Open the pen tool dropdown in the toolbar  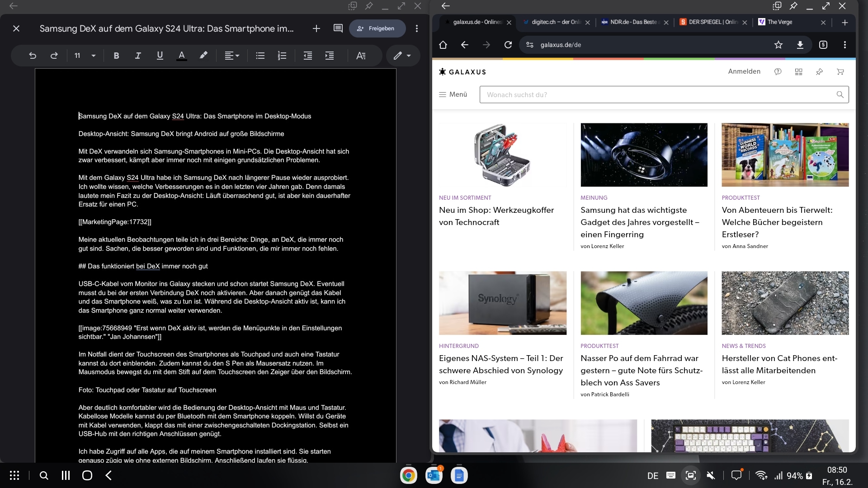click(403, 55)
